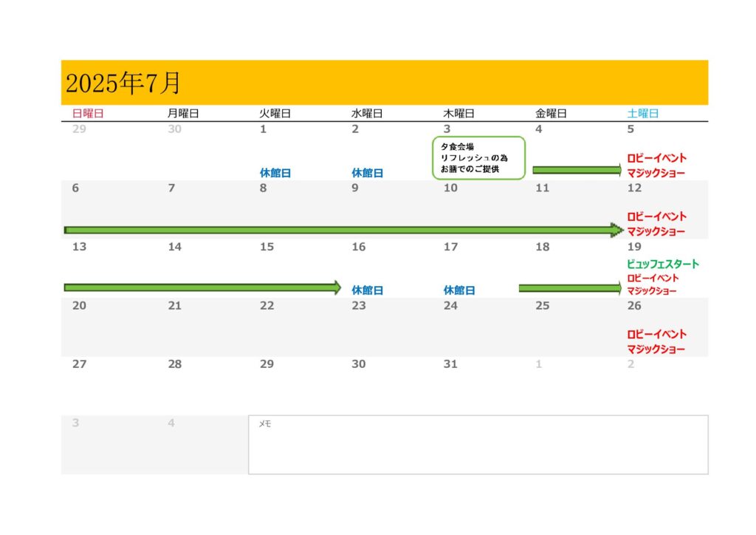Click the メモ notes box
This screenshot has width=756, height=535.
tap(478, 444)
